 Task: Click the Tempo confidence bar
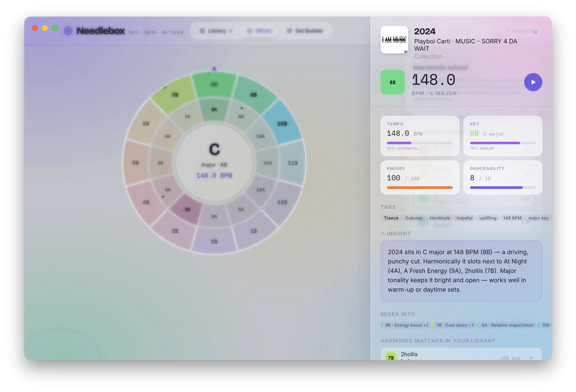click(x=420, y=143)
